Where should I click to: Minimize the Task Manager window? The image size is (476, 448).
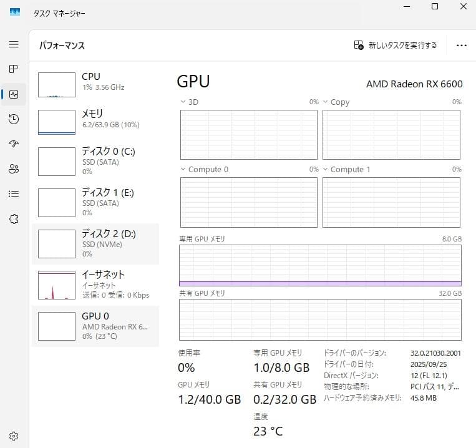(x=407, y=6)
